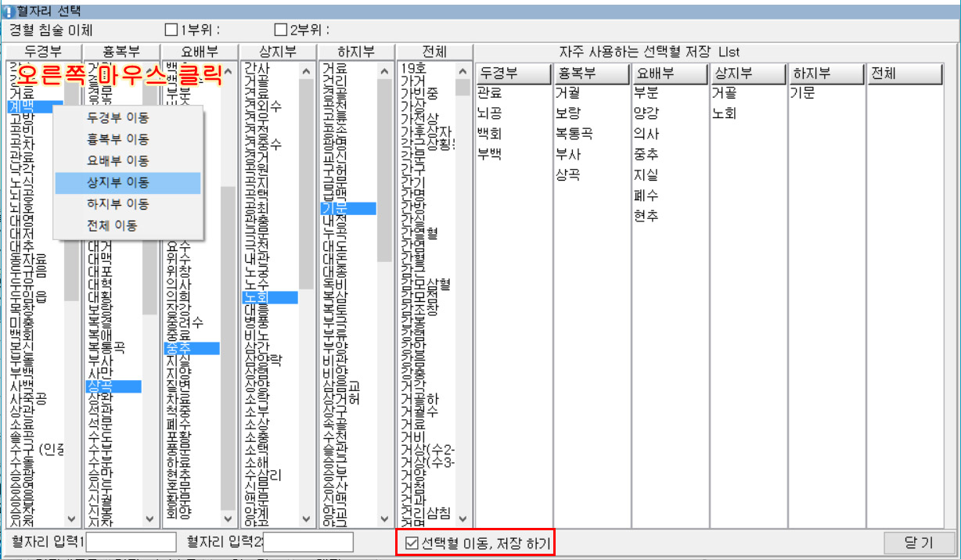
Task: Click down arrow of 하지부 list scrollbar
Action: point(384,519)
